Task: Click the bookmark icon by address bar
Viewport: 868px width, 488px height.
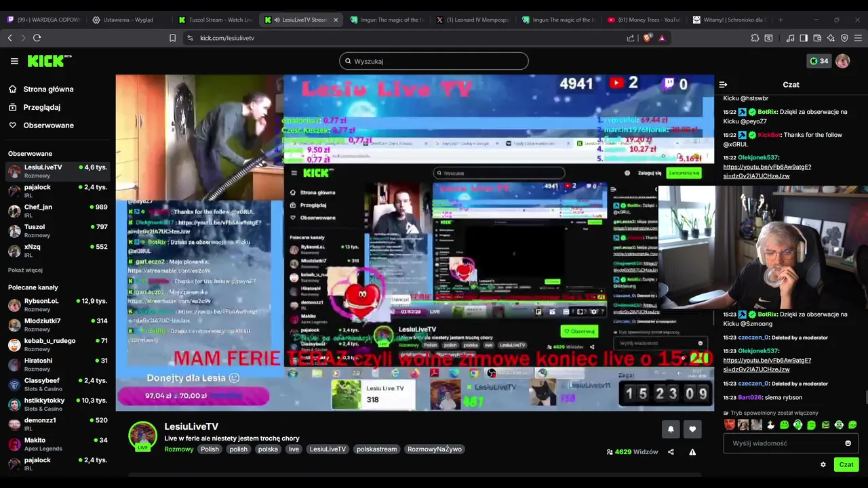Action: click(x=173, y=38)
